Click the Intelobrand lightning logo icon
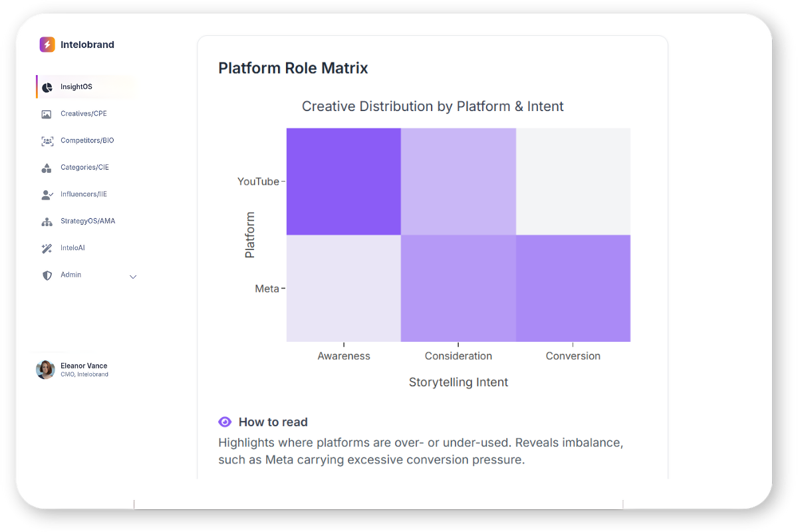Image resolution: width=798 pixels, height=532 pixels. tap(47, 45)
